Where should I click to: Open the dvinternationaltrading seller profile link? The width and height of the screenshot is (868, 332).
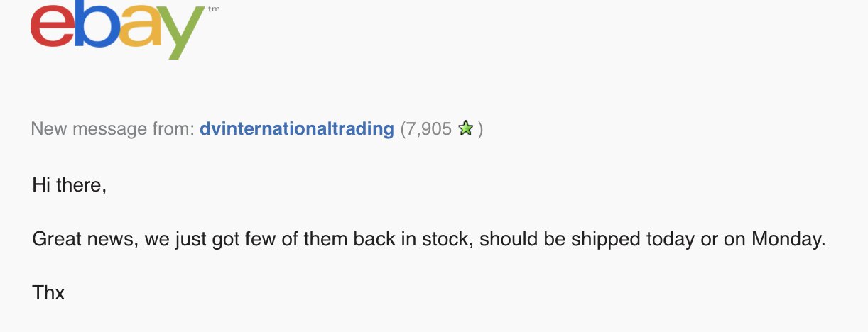297,128
